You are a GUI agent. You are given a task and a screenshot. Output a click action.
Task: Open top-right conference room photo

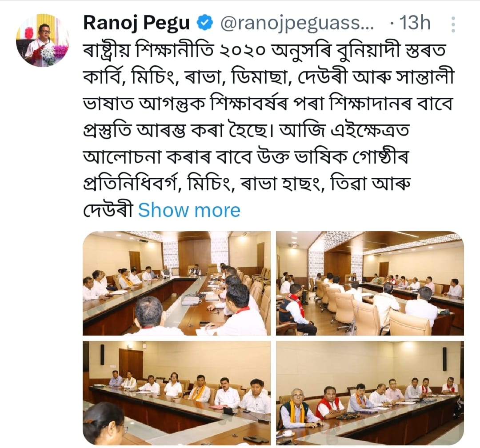(370, 283)
